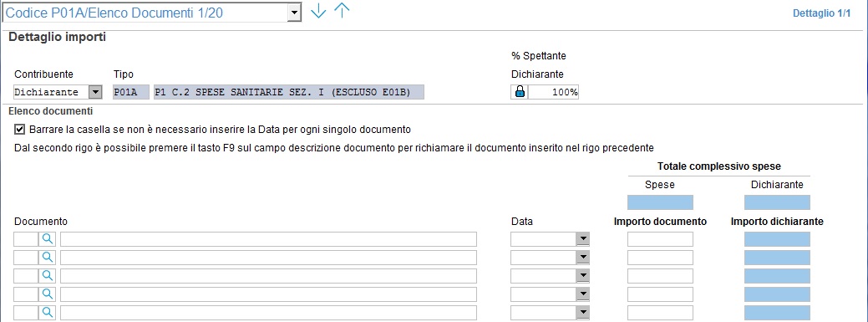Viewport: 868px width, 322px height.
Task: Open document search magnifier in third row
Action: tap(48, 275)
